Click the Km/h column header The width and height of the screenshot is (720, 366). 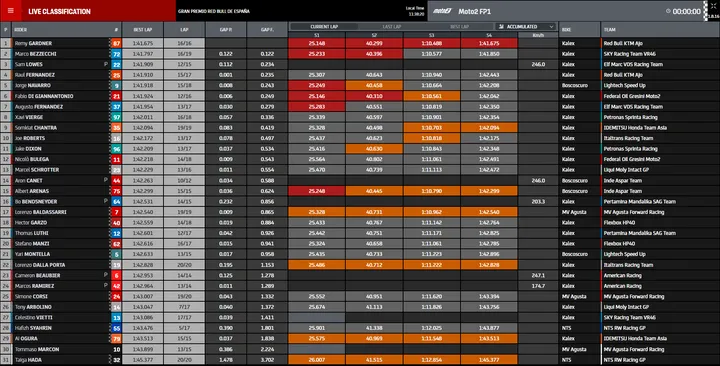point(538,35)
